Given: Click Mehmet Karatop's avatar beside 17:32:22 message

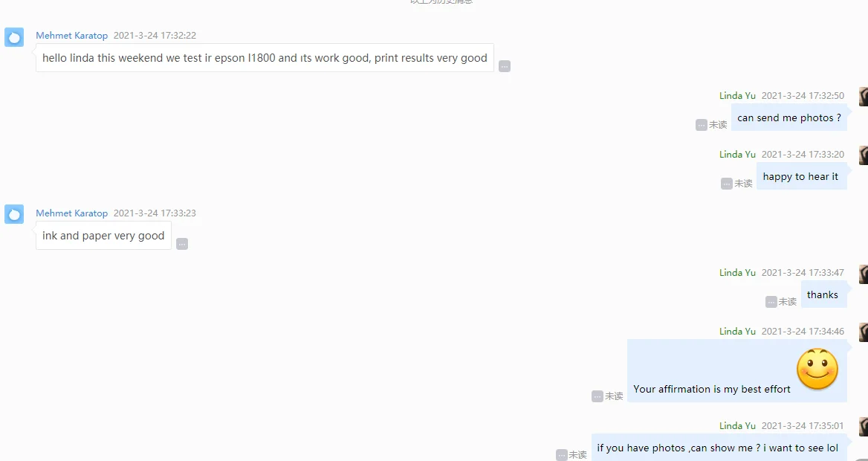Looking at the screenshot, I should coord(14,37).
